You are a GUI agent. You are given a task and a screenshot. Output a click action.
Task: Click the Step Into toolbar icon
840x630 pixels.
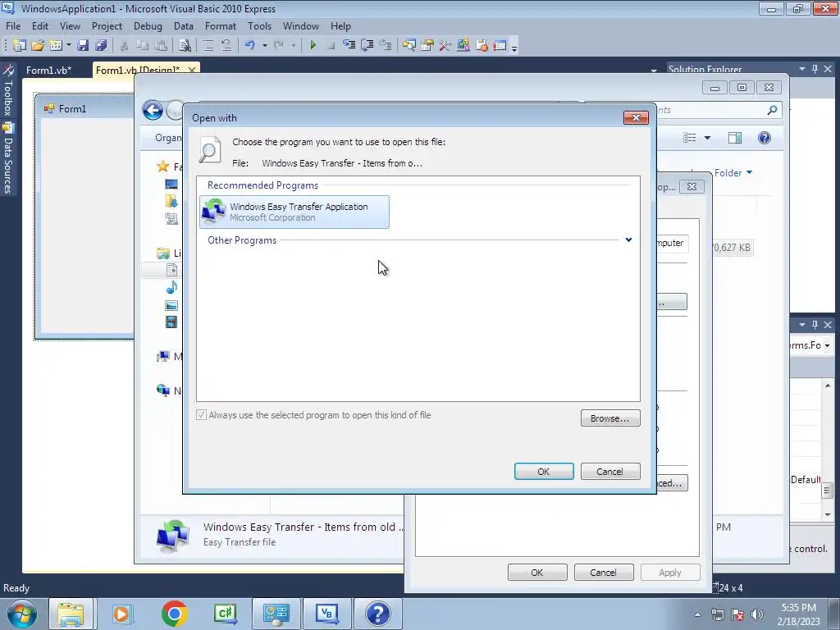349,46
